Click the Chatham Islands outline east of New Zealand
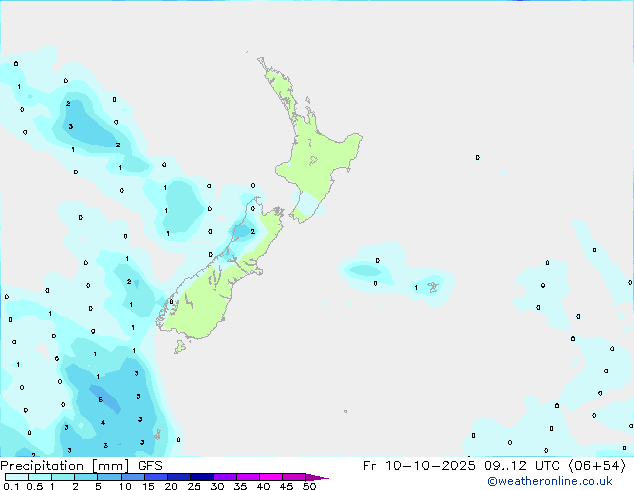 (x=433, y=287)
